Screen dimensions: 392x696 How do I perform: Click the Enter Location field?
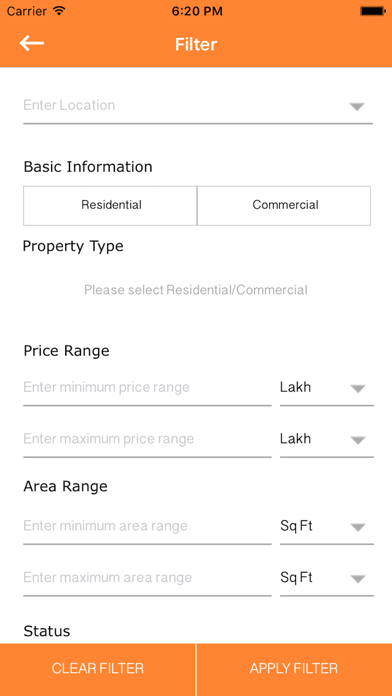[x=198, y=107]
